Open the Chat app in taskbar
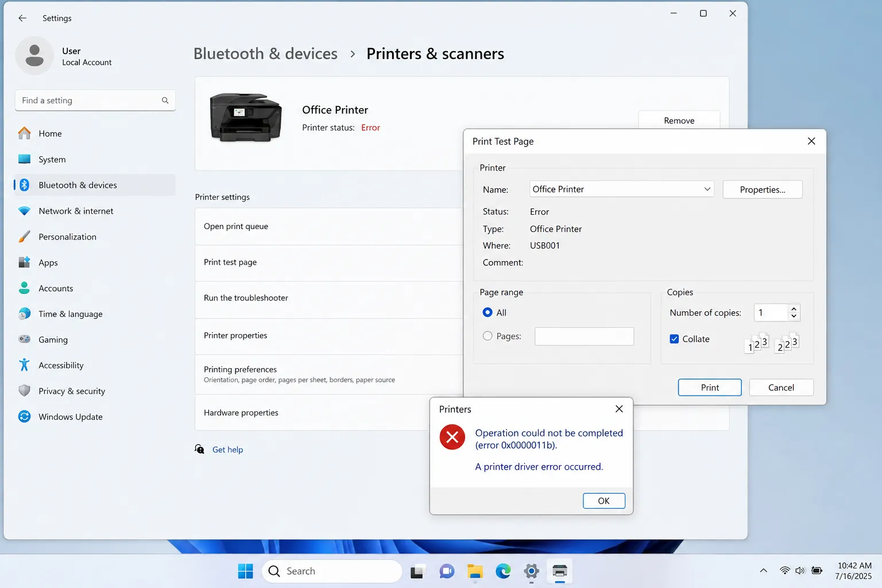The width and height of the screenshot is (882, 588). pos(446,571)
